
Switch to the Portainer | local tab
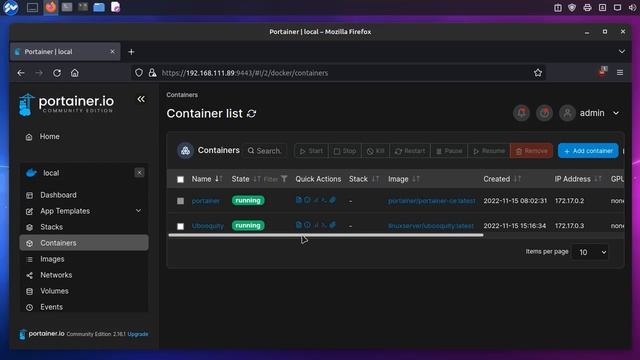[65, 52]
